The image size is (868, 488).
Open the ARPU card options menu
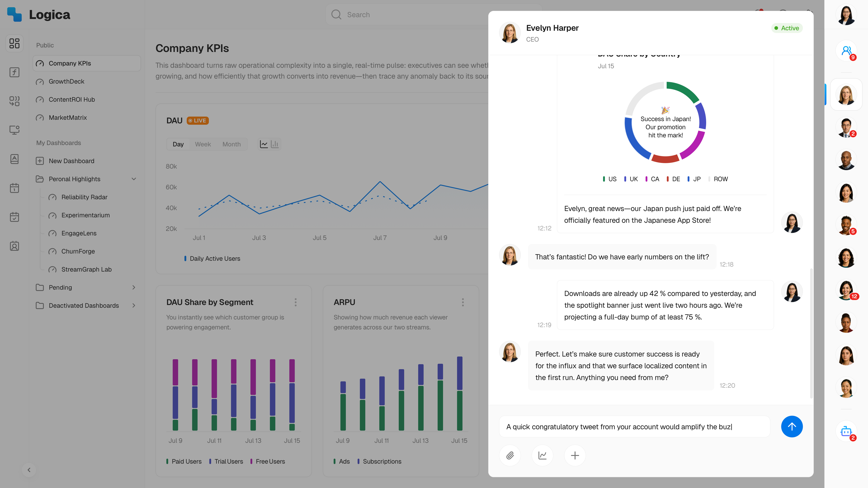[x=463, y=302]
